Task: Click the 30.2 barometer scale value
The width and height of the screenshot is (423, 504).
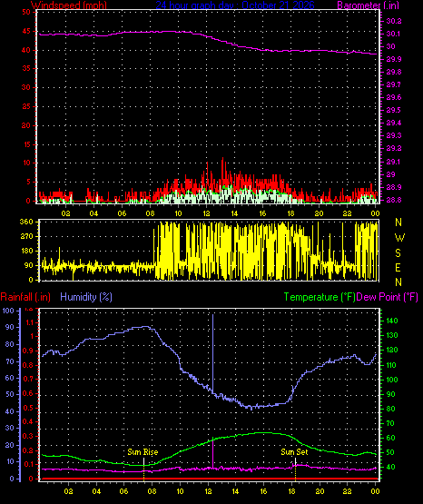Action: tap(394, 21)
